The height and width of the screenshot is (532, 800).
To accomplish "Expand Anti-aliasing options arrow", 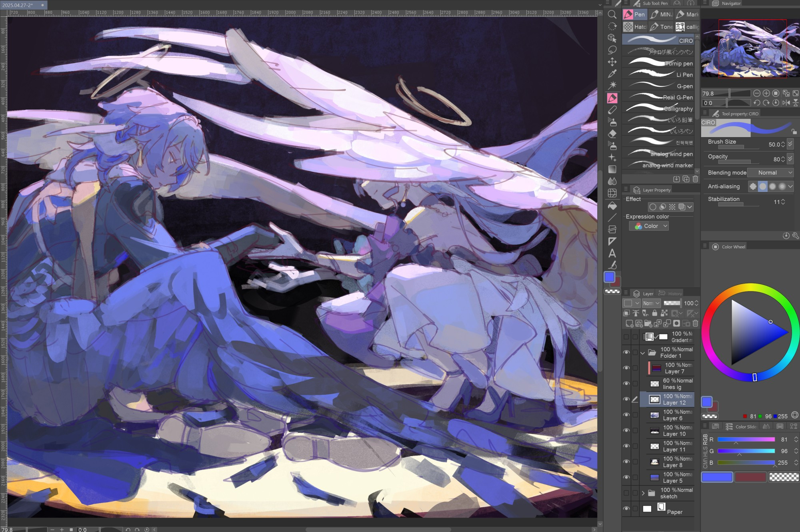I will coord(790,186).
